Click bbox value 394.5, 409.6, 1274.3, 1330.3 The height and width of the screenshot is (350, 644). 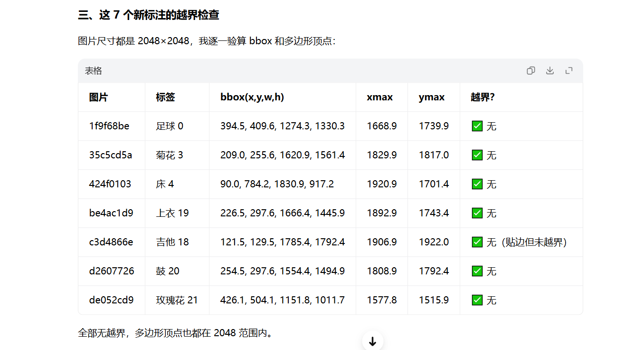pos(283,126)
